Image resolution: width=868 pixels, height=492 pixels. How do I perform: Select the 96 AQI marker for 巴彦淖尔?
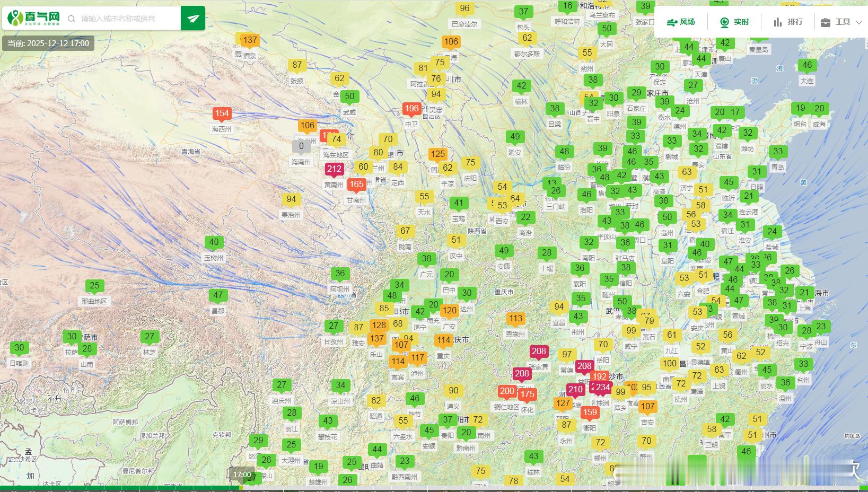pos(464,9)
